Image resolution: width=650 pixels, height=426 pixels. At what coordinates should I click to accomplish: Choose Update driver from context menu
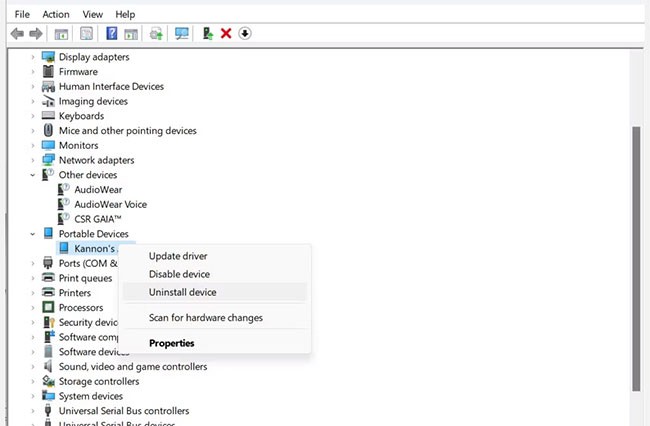tap(215, 256)
